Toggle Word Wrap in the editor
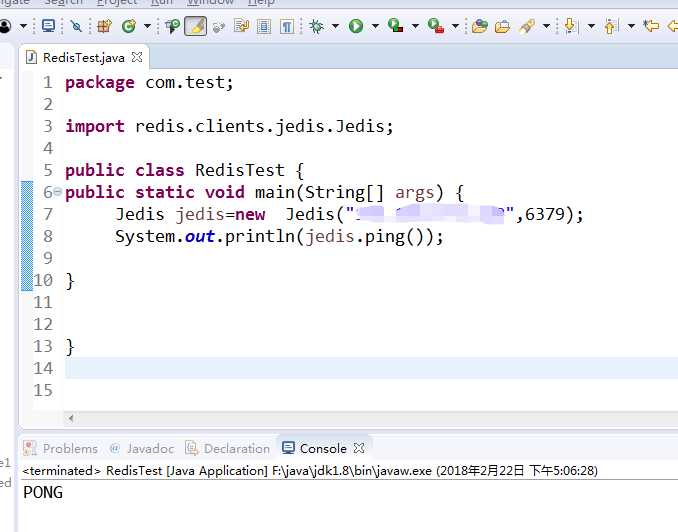 (242, 26)
